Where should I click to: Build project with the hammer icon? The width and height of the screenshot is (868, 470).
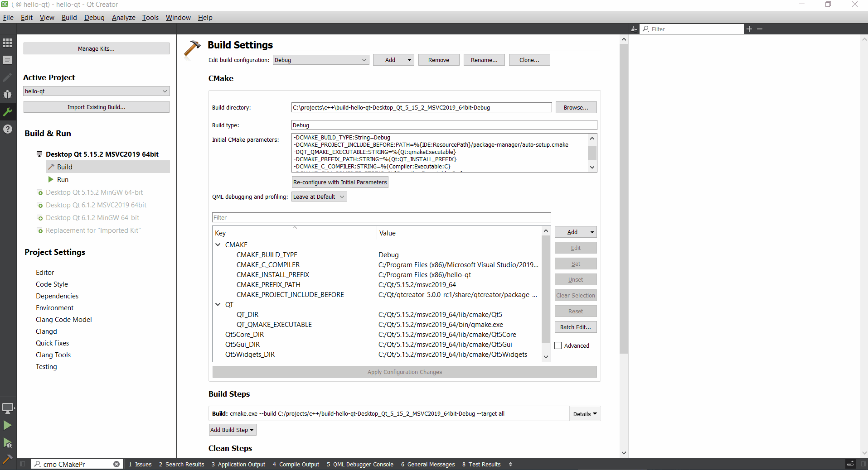point(8,459)
